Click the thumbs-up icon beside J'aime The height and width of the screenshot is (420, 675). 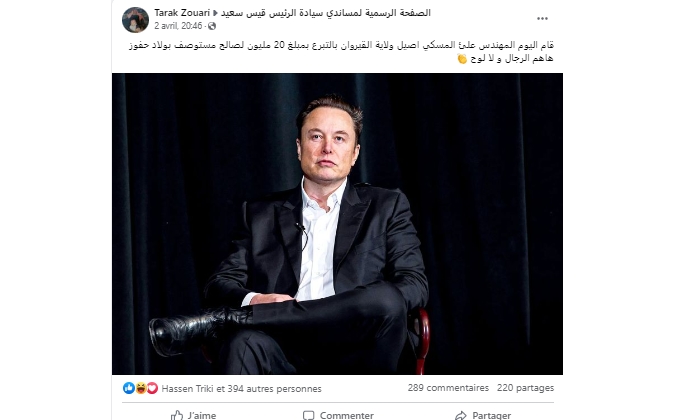(176, 415)
